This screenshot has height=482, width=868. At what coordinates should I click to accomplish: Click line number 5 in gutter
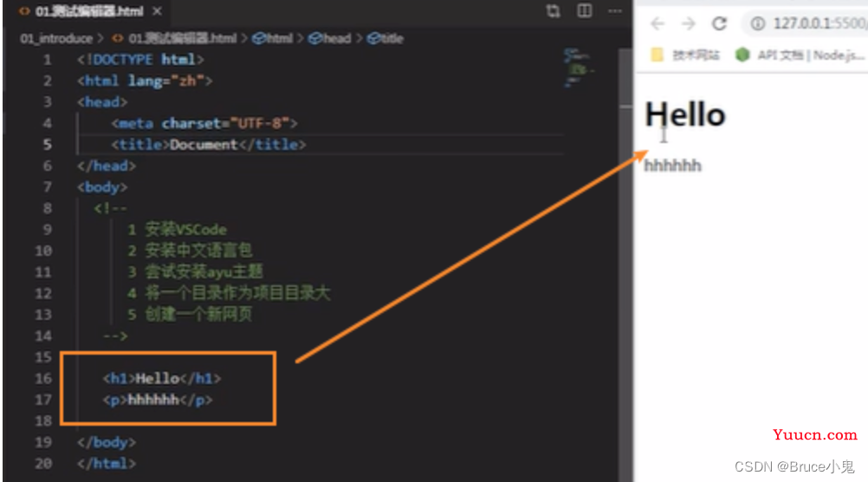click(x=47, y=145)
